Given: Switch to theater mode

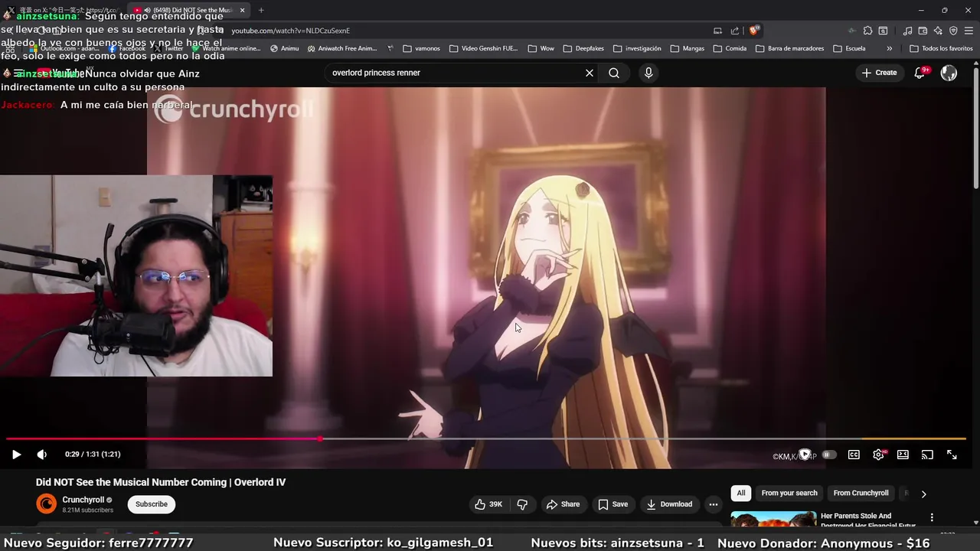Looking at the screenshot, I should (x=903, y=455).
